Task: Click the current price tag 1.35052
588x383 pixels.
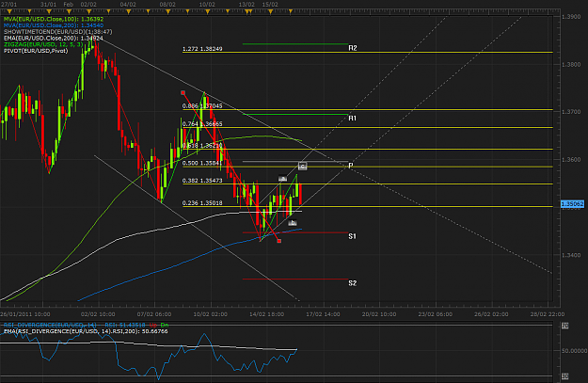Action: 572,204
